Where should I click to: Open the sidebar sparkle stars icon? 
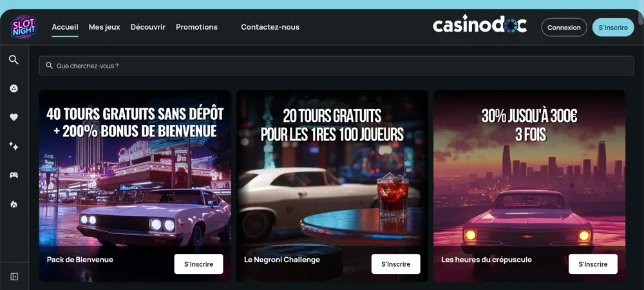[x=14, y=146]
